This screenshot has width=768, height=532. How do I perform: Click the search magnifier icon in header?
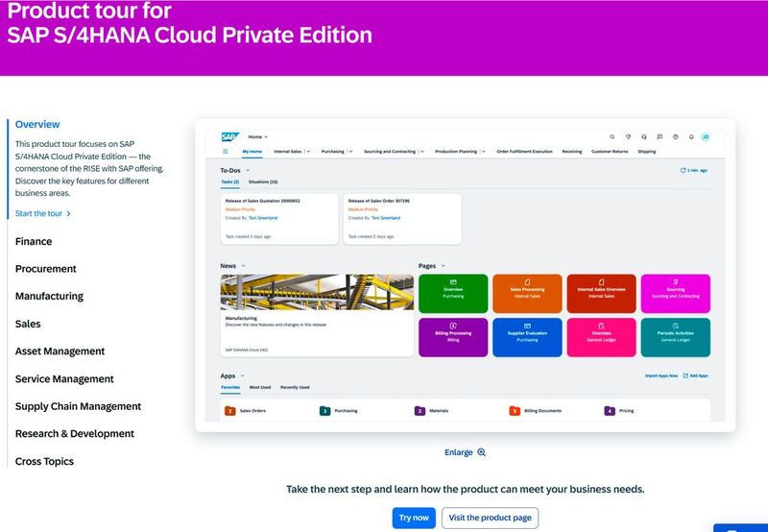[612, 137]
